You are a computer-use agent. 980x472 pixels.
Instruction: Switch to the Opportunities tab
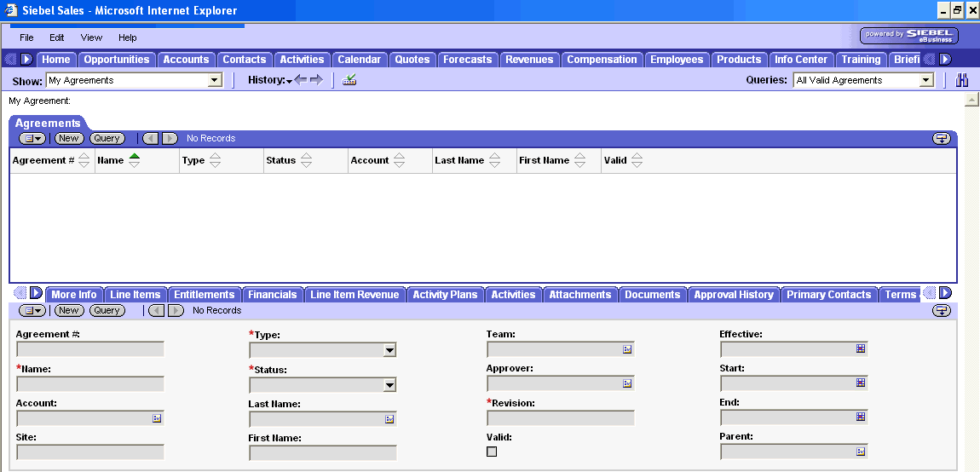117,60
